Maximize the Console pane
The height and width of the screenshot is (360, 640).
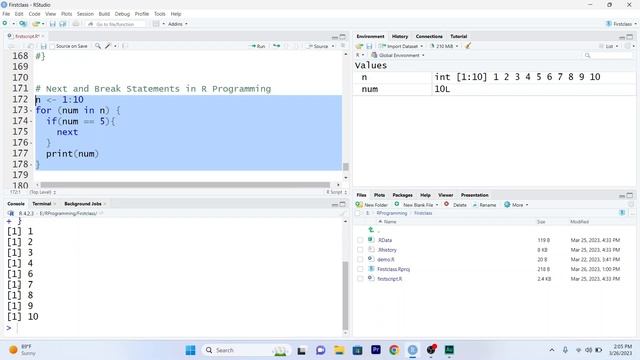(x=342, y=204)
